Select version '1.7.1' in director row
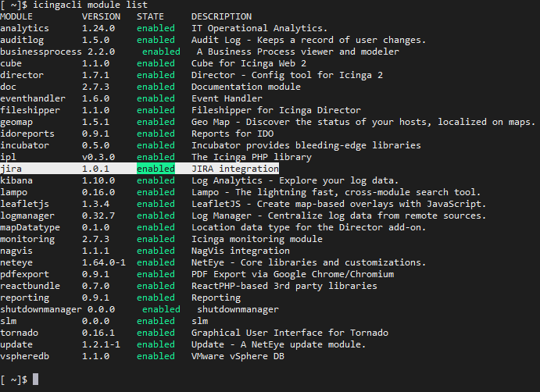This screenshot has height=392, width=540. coord(96,75)
